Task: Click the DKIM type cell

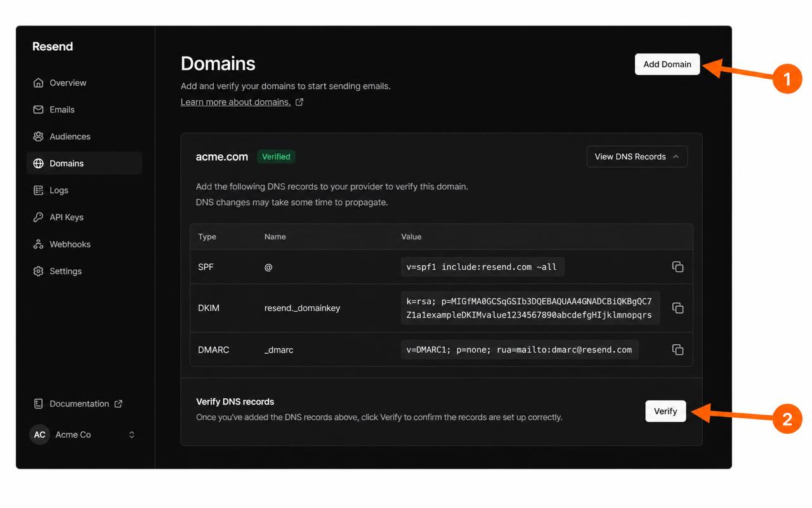Action: [209, 308]
